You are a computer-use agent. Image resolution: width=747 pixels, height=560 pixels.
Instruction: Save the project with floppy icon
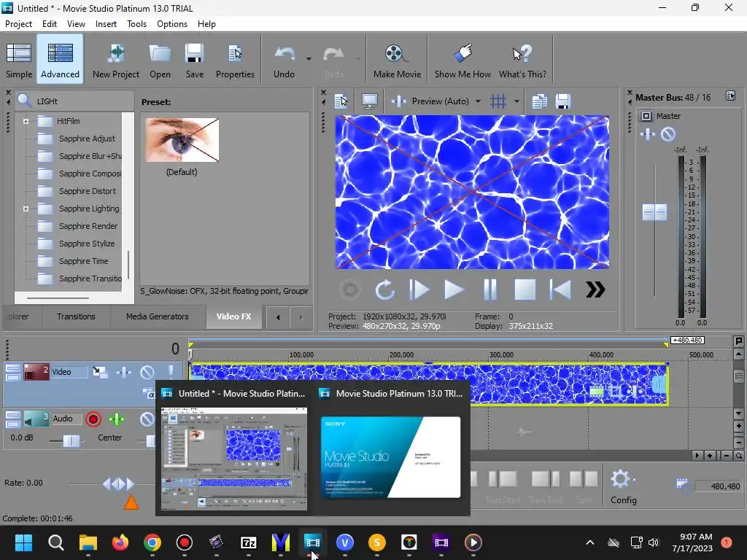pyautogui.click(x=194, y=60)
